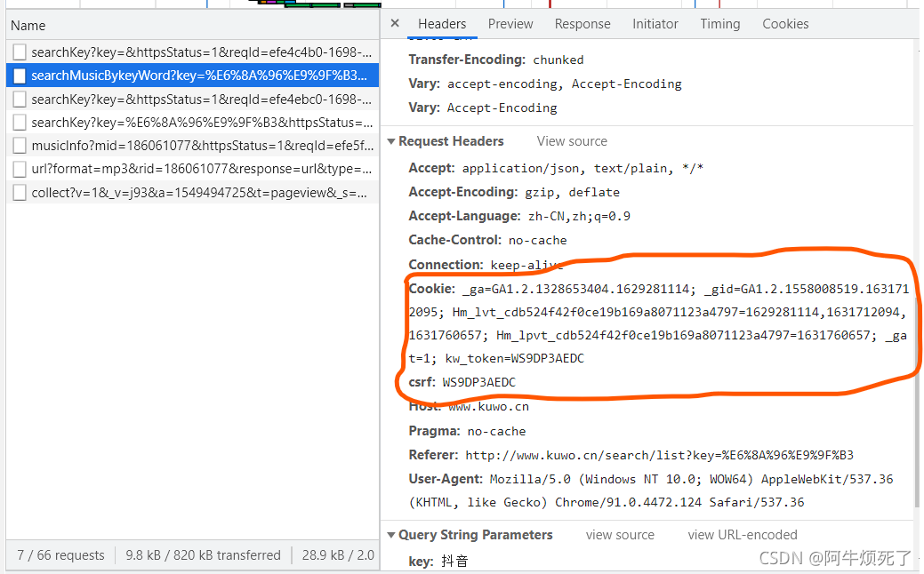
Task: Click file icon of collect?v=1 request
Action: tap(20, 193)
